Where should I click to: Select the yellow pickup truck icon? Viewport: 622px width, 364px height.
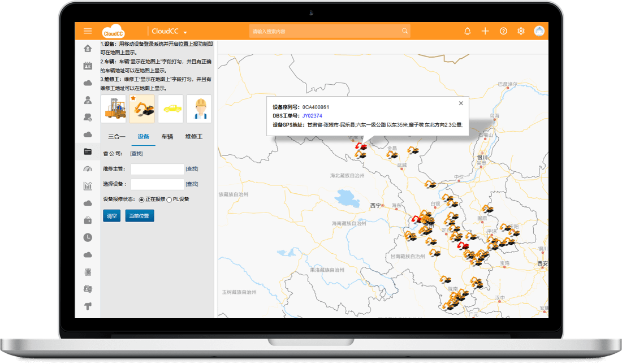170,109
